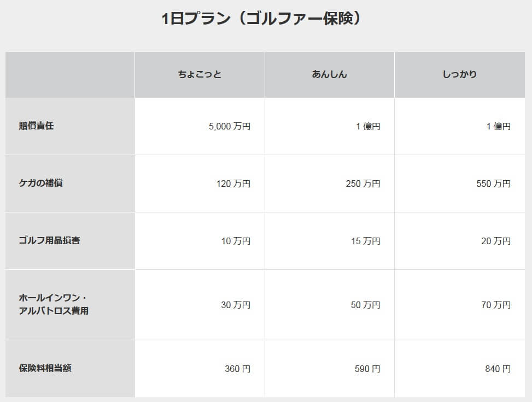Click the 30 万円 hole-in-one cell

[x=236, y=305]
